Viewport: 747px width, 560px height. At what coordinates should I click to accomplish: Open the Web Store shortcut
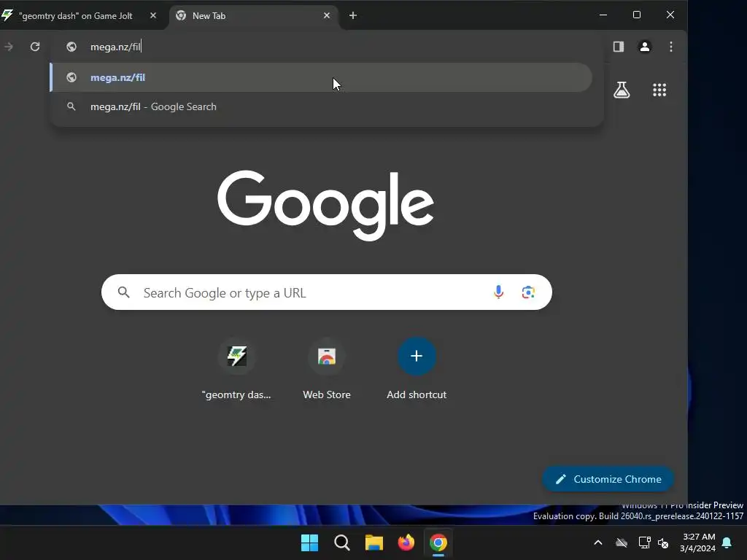[x=327, y=369]
